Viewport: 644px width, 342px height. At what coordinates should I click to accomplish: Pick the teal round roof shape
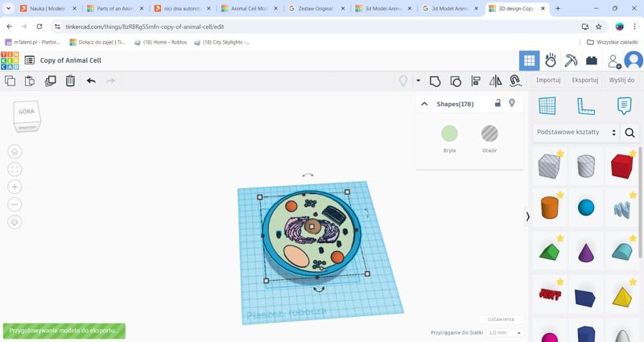pyautogui.click(x=621, y=251)
